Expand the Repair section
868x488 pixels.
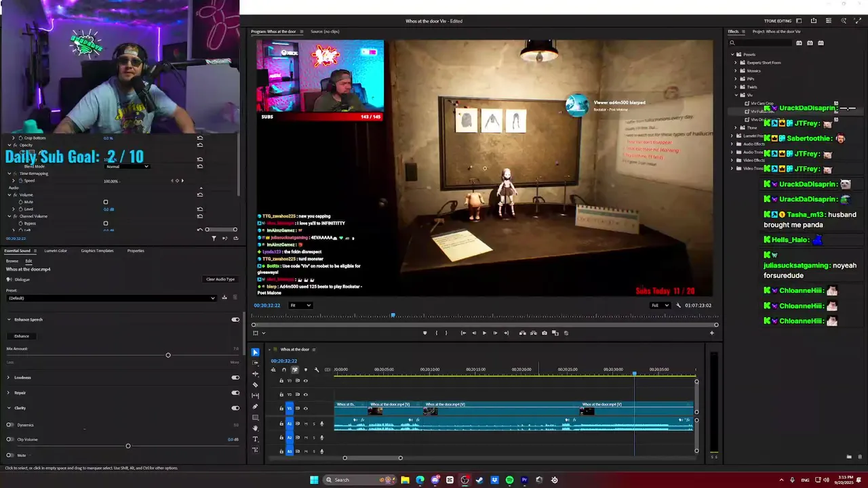pos(9,392)
